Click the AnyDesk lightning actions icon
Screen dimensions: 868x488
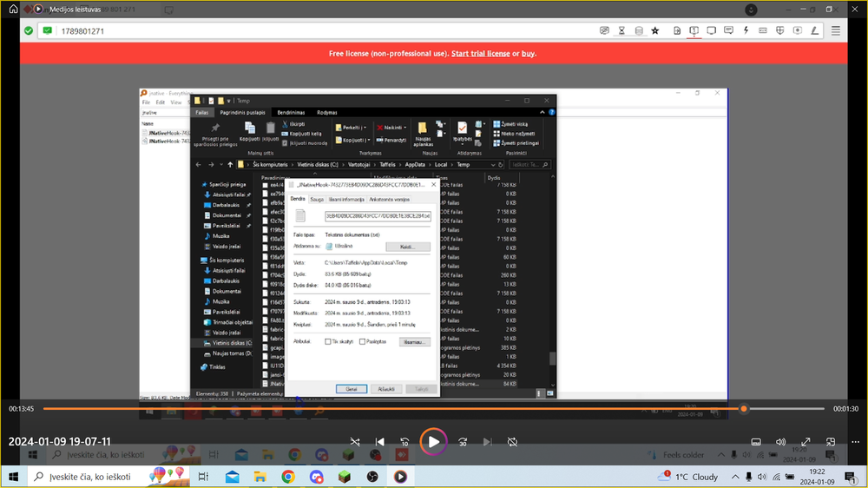coord(746,31)
